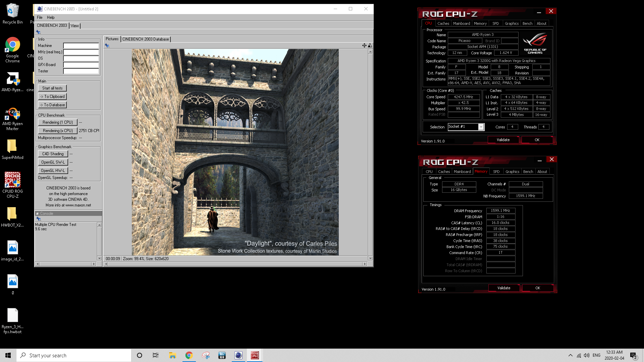Open Mainboard tab in top CPU-Z window
Image resolution: width=644 pixels, height=362 pixels.
[462, 23]
